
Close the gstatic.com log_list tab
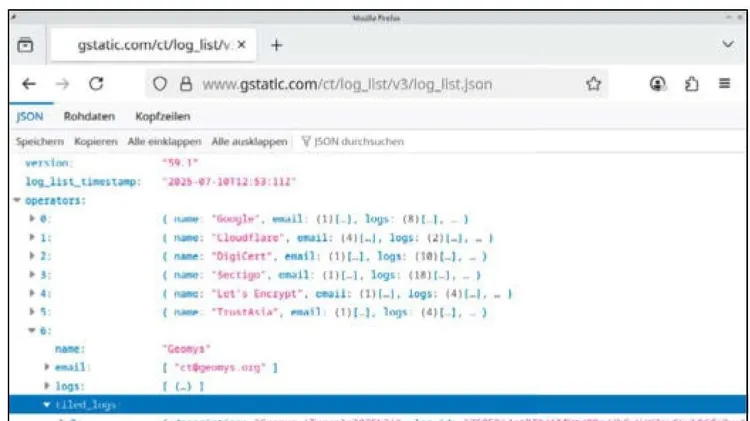pos(242,45)
